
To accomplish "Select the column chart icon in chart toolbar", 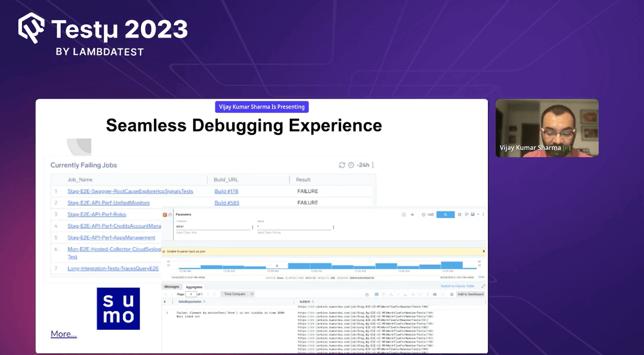I will (x=391, y=295).
